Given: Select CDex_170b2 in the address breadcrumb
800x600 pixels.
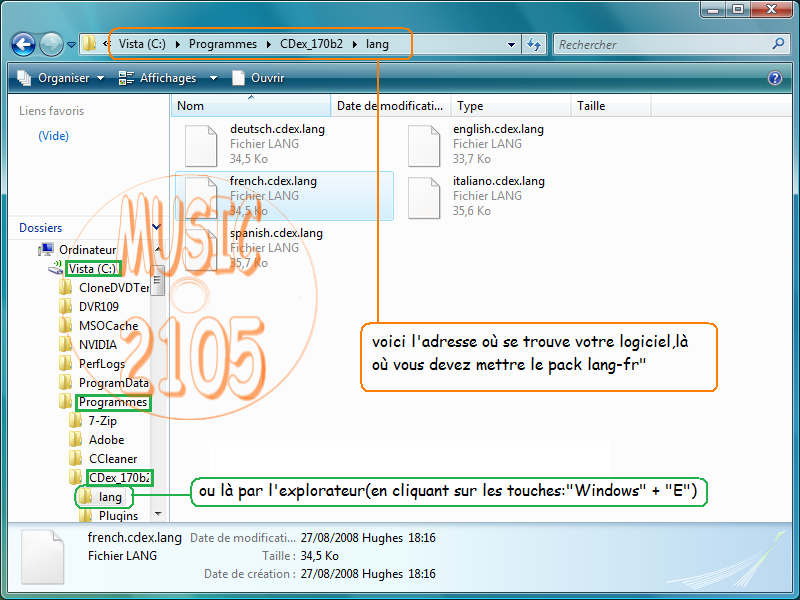Looking at the screenshot, I should [x=312, y=44].
